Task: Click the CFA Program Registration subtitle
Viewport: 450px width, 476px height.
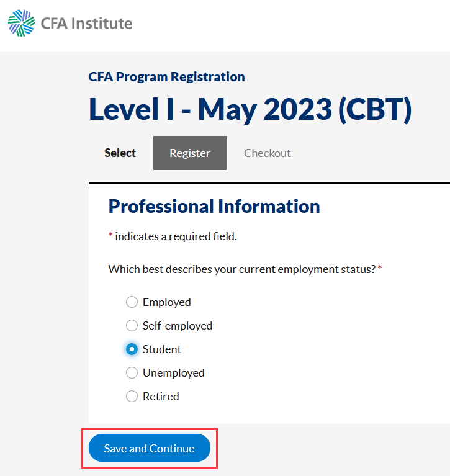Action: (166, 77)
